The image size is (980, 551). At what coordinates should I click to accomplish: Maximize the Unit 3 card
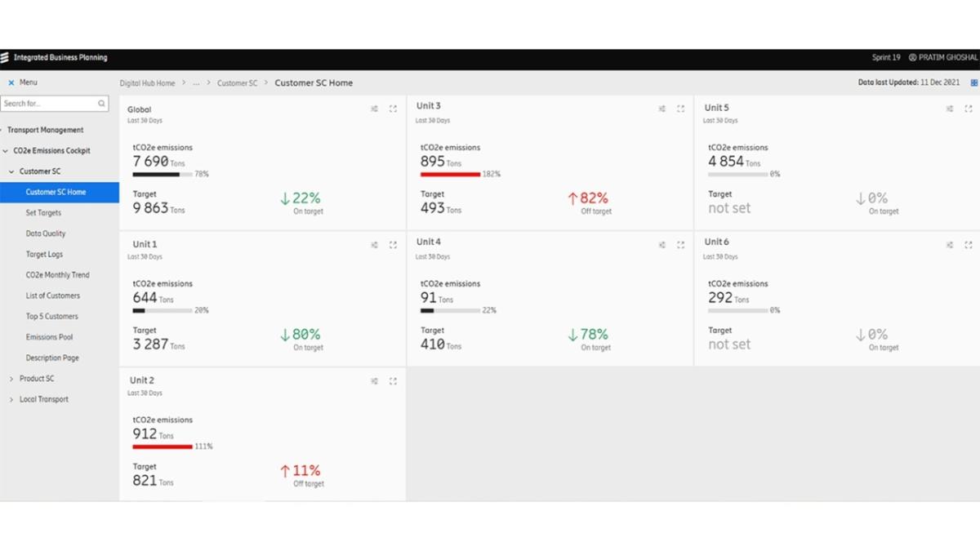pyautogui.click(x=680, y=109)
